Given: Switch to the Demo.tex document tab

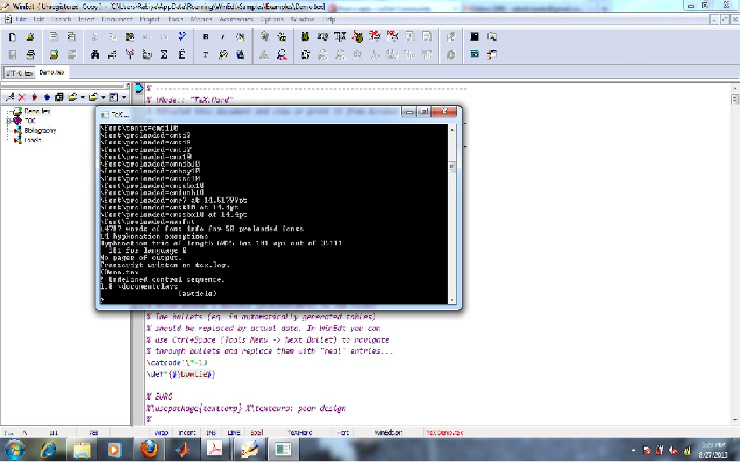Looking at the screenshot, I should click(x=52, y=73).
